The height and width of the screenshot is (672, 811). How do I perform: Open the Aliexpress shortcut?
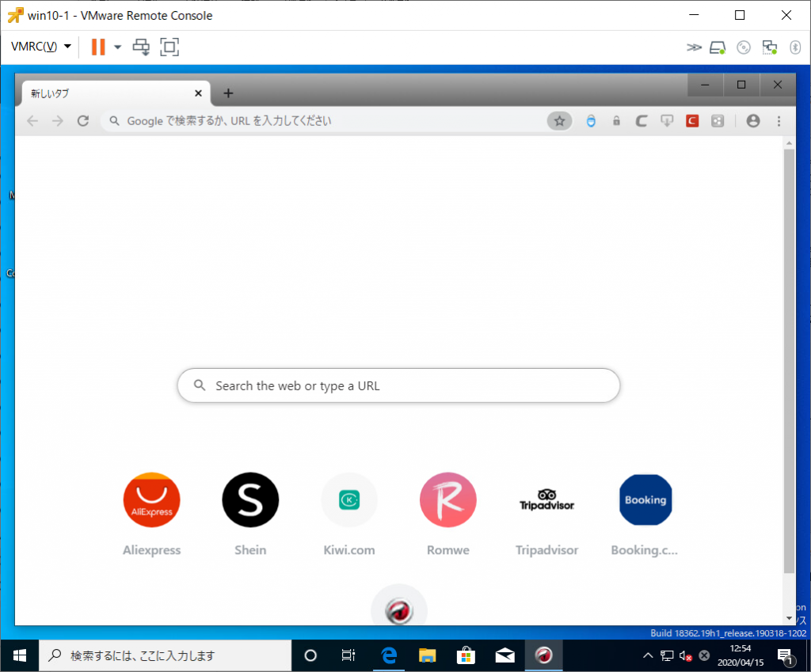point(151,500)
